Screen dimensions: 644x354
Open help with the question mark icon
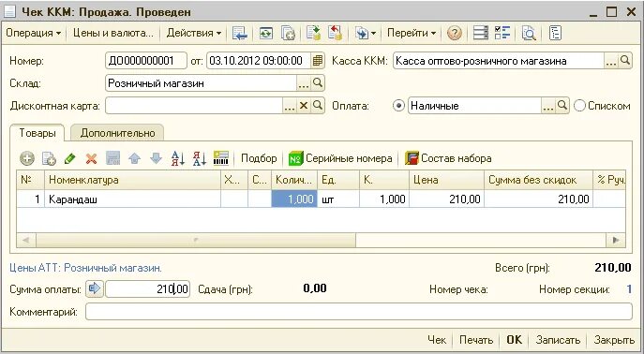coord(455,33)
